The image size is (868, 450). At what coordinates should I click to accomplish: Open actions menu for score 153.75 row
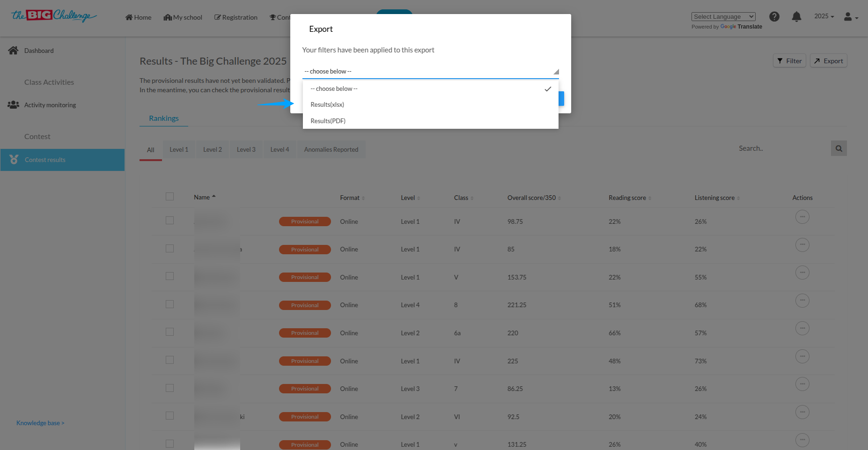[x=802, y=273]
